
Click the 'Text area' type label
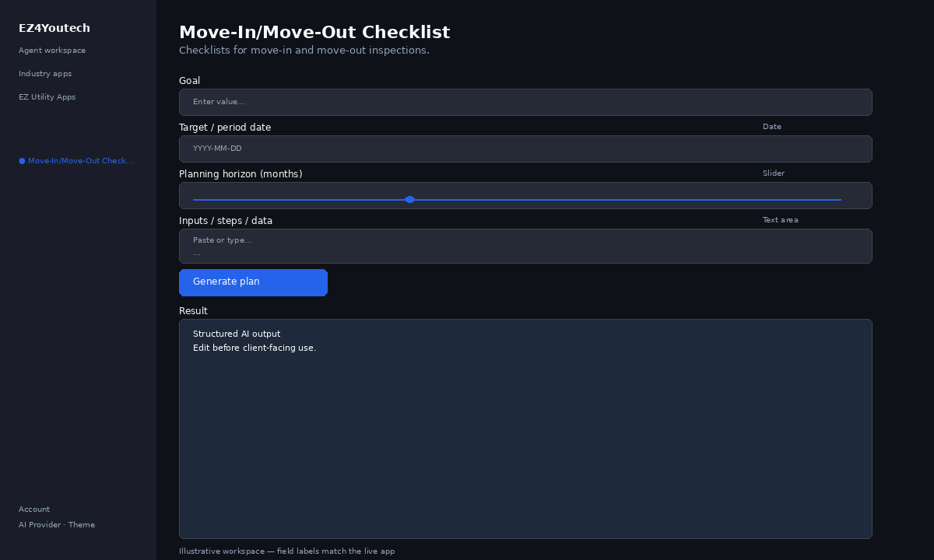780,220
